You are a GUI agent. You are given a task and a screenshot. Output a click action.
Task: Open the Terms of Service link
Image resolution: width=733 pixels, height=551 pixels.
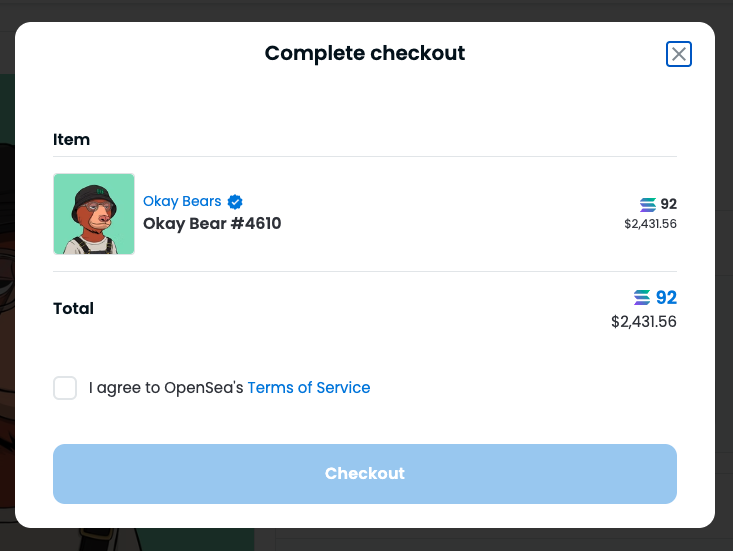tap(308, 388)
